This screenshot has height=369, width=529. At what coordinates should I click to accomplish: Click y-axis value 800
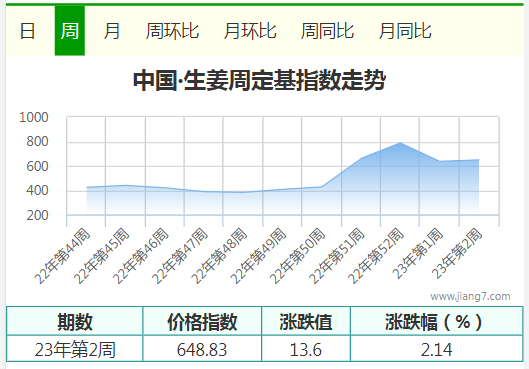point(37,142)
